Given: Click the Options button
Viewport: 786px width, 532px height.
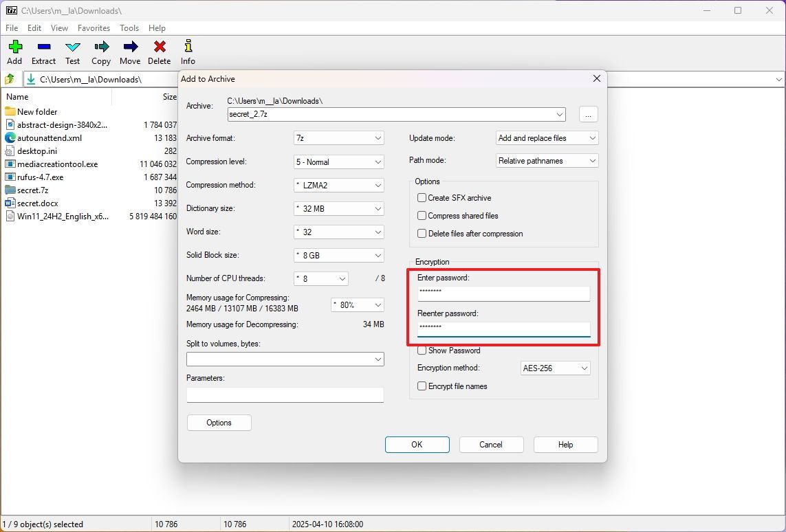Looking at the screenshot, I should [219, 423].
